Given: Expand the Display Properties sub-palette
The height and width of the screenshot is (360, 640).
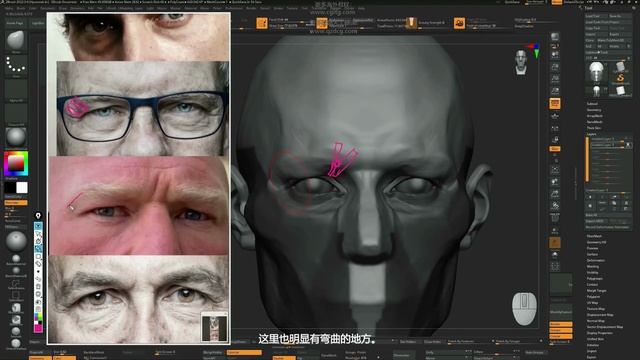Looking at the screenshot, I should point(600,333).
